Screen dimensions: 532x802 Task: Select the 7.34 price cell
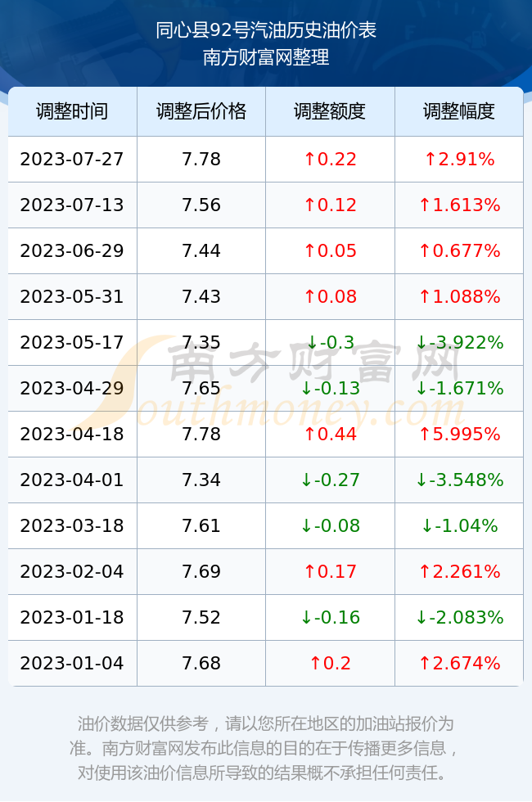(201, 480)
